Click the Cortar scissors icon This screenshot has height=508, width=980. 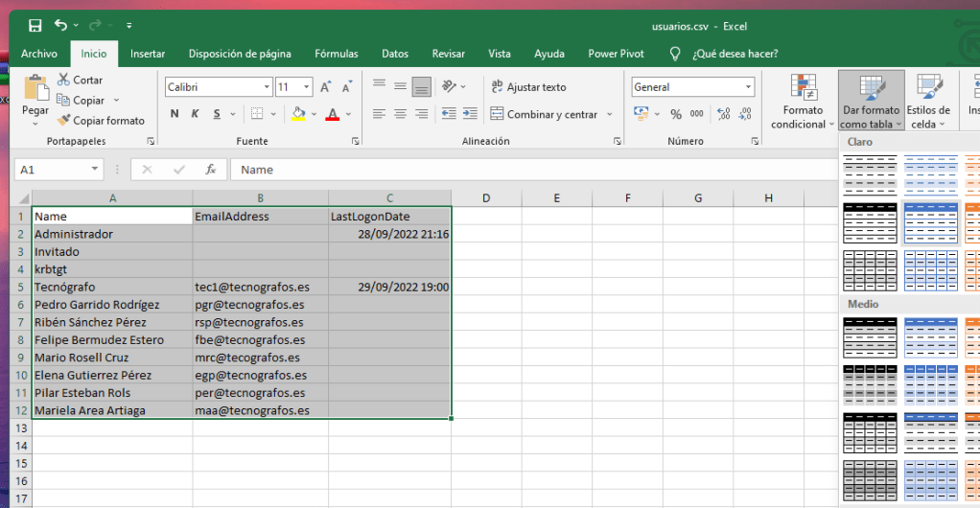click(x=64, y=81)
